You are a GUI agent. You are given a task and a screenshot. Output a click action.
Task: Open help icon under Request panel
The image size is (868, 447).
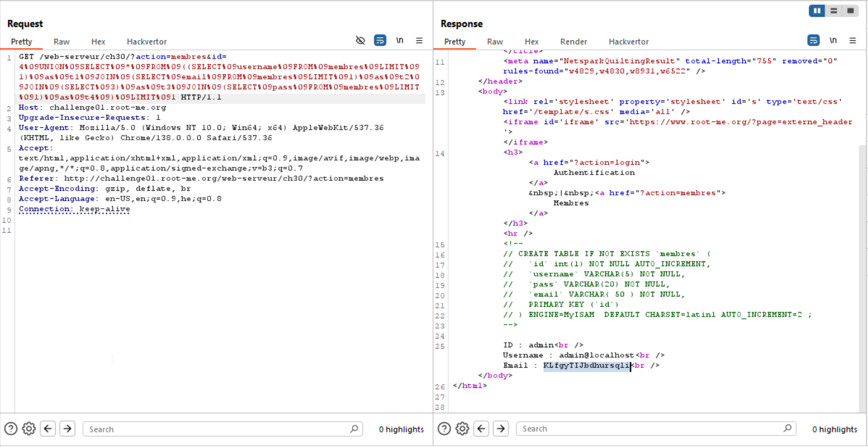(10, 428)
